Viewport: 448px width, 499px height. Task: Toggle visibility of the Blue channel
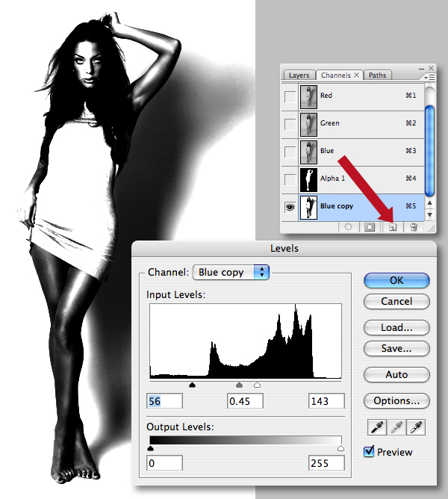tap(290, 152)
